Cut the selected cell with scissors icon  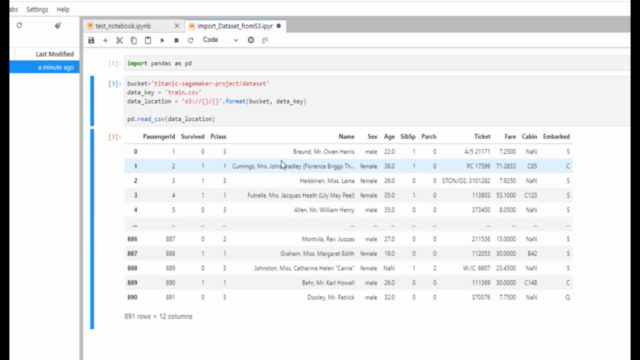click(x=119, y=40)
